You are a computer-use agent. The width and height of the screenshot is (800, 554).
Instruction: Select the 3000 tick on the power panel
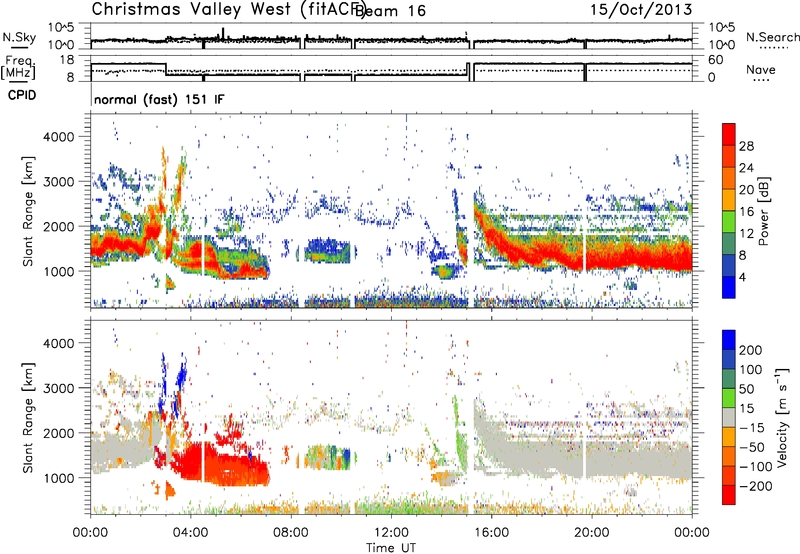(58, 182)
